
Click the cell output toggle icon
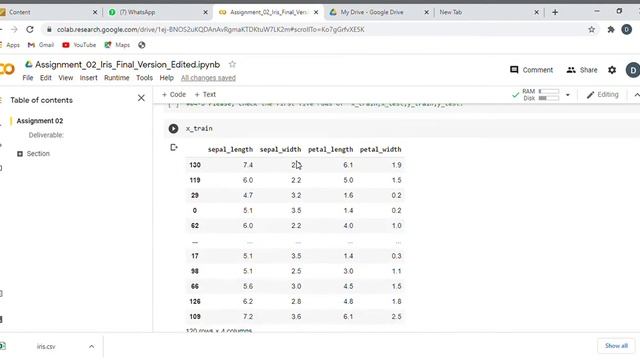[x=174, y=147]
